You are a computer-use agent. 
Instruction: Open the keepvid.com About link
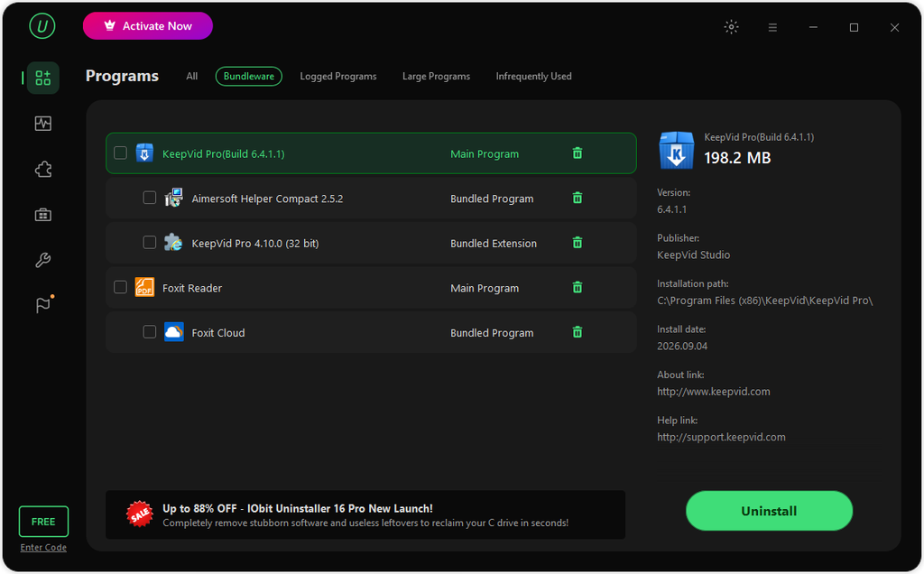click(714, 392)
